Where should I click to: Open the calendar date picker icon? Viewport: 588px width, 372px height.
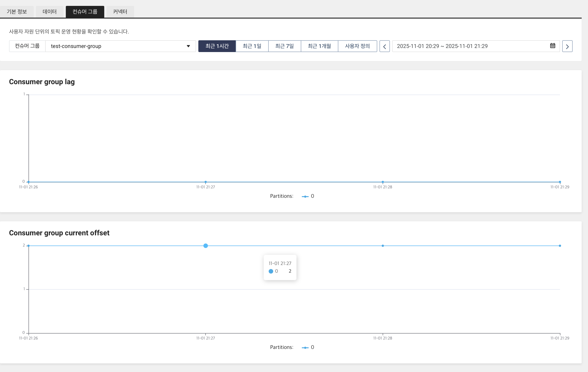(552, 46)
